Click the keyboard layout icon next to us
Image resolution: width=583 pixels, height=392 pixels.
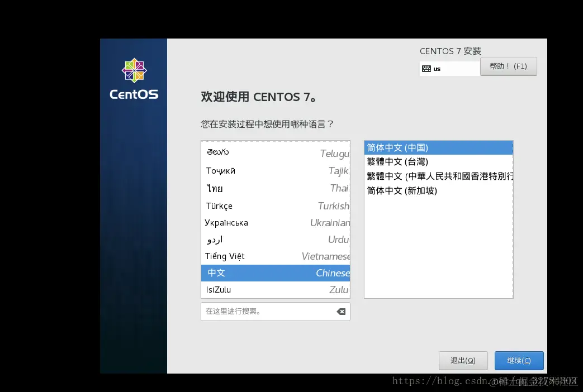tap(426, 69)
